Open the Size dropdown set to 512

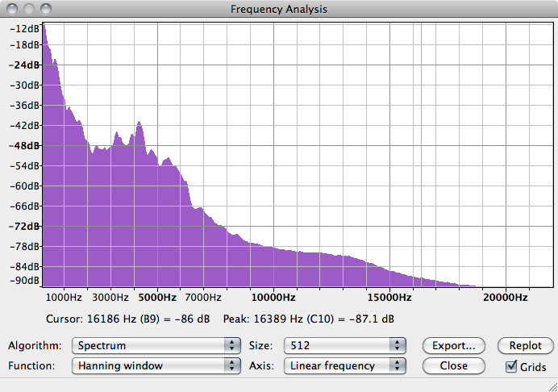point(344,345)
